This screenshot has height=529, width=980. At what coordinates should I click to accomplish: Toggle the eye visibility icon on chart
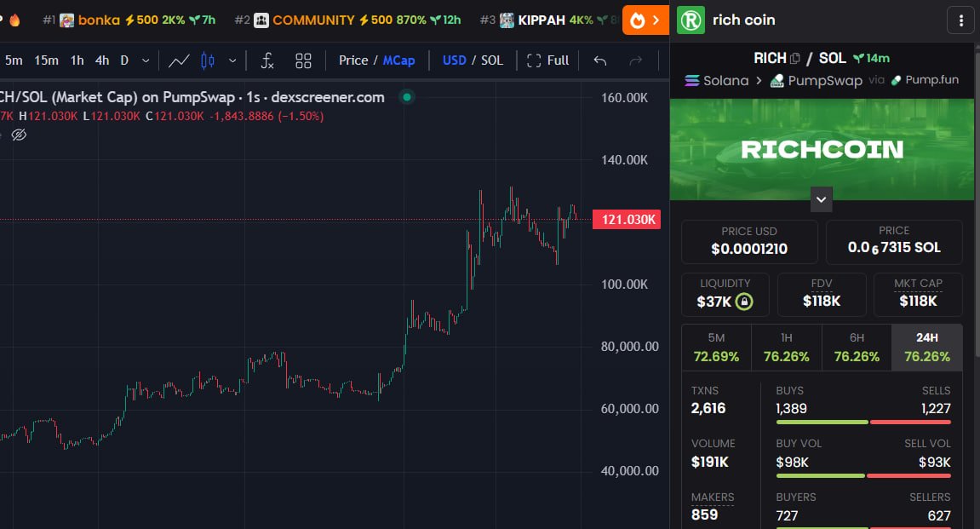(19, 135)
